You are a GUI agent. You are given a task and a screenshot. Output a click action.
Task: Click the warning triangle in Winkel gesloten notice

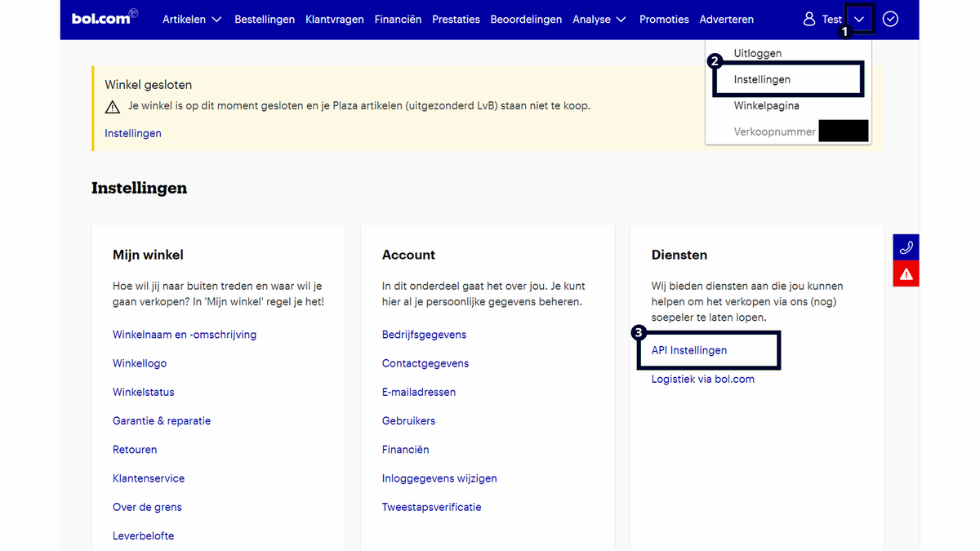[113, 107]
